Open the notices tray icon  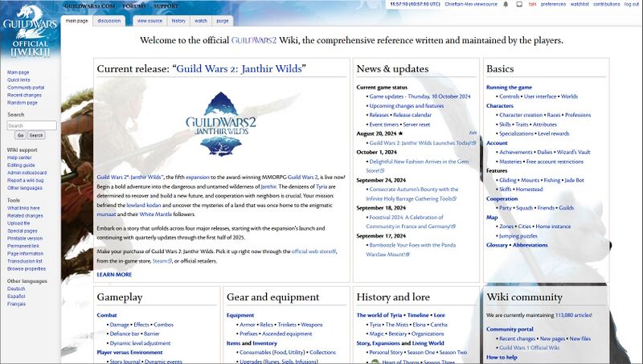pos(519,4)
